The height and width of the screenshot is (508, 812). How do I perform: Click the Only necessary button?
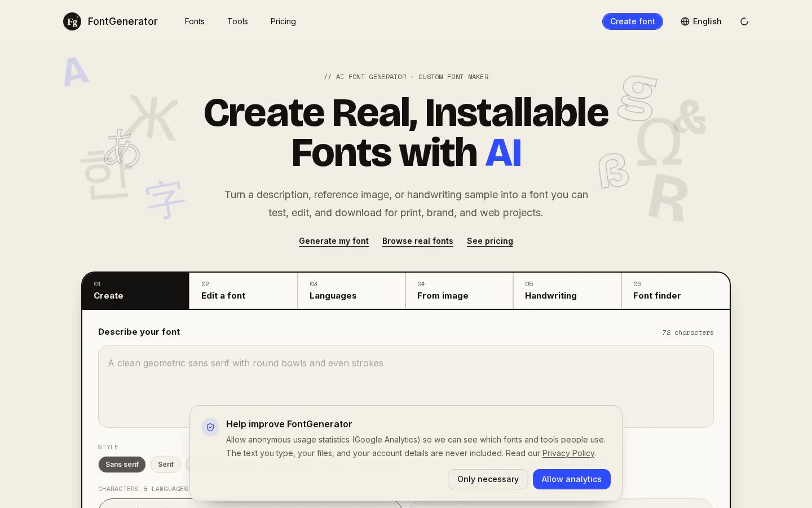click(488, 479)
